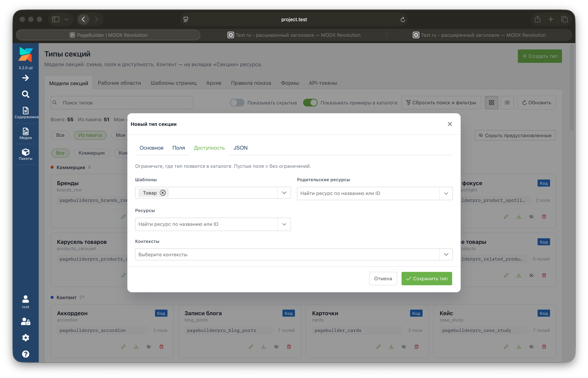Image resolution: width=588 pixels, height=378 pixels.
Task: Click the sidebar search magnifier icon
Action: point(25,94)
